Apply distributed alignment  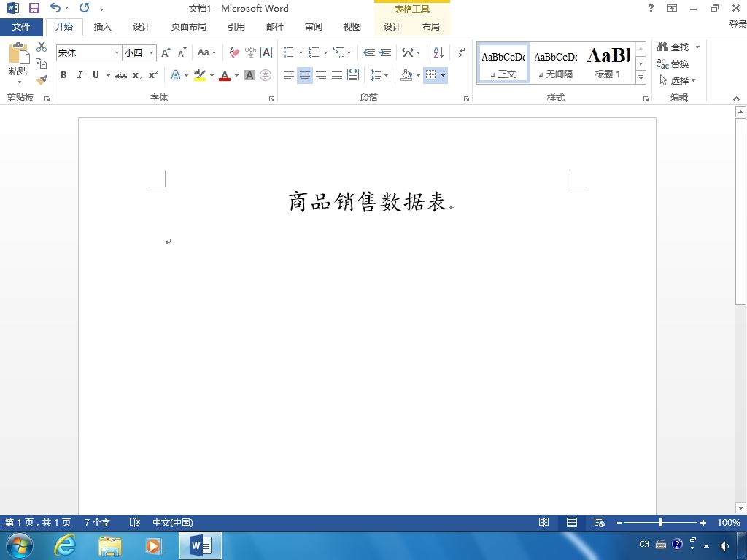[353, 75]
